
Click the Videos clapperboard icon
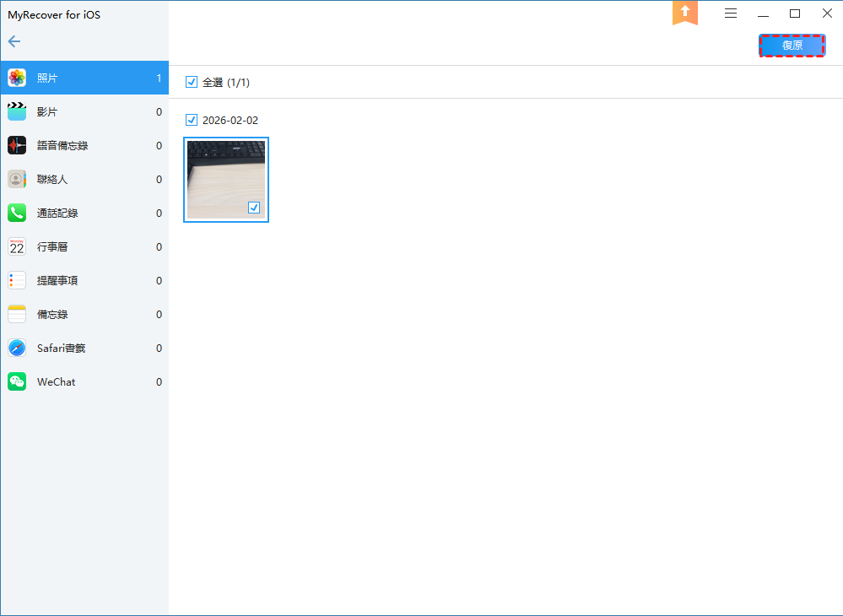(x=17, y=112)
